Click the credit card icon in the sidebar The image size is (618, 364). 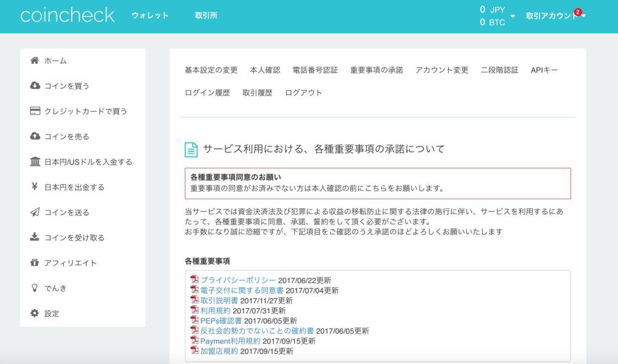click(x=35, y=111)
